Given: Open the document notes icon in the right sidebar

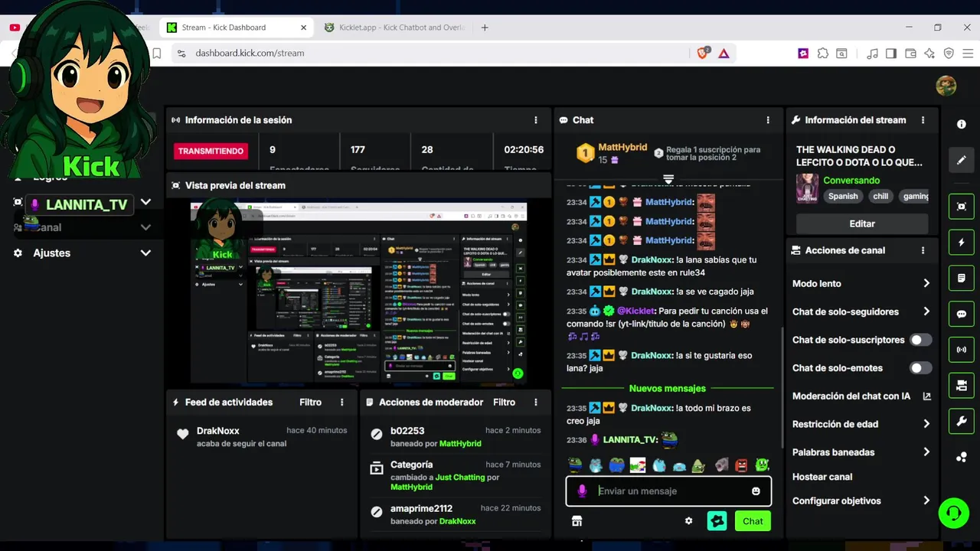Looking at the screenshot, I should 962,278.
